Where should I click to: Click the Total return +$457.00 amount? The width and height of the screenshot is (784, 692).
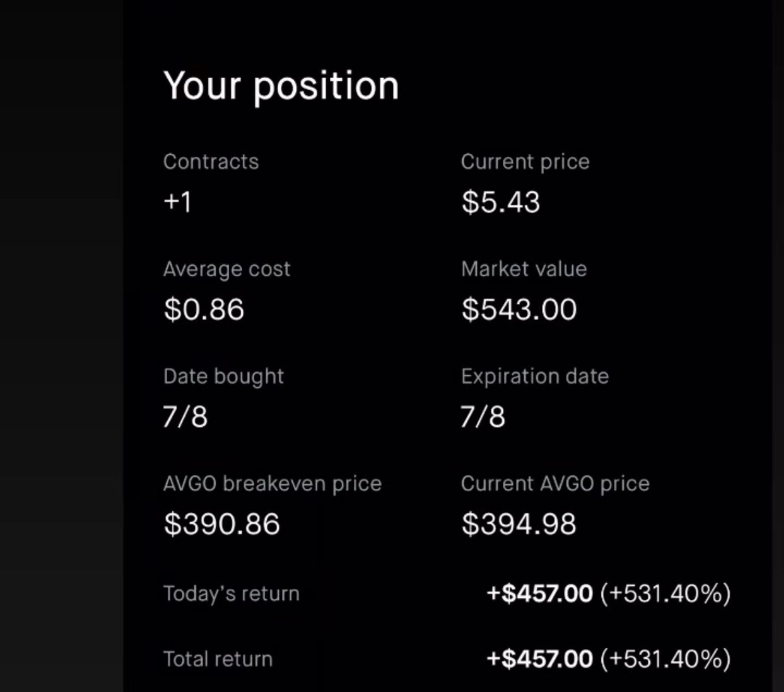point(539,659)
